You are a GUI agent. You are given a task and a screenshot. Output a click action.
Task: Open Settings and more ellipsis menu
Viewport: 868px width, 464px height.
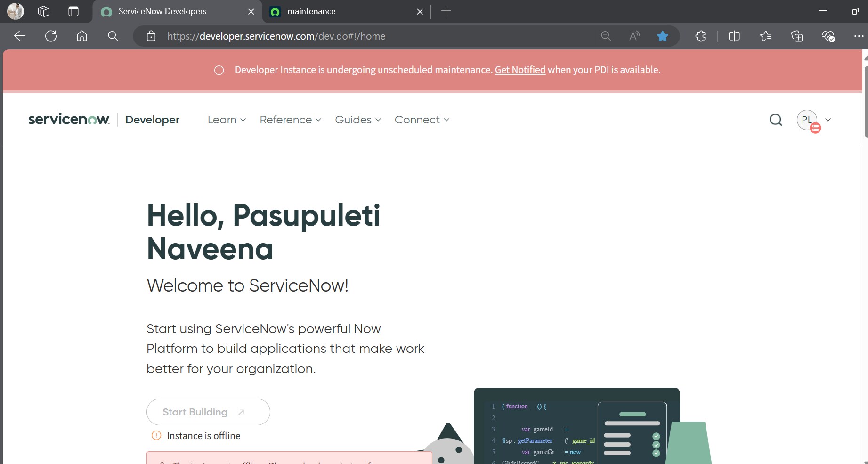[x=859, y=36]
